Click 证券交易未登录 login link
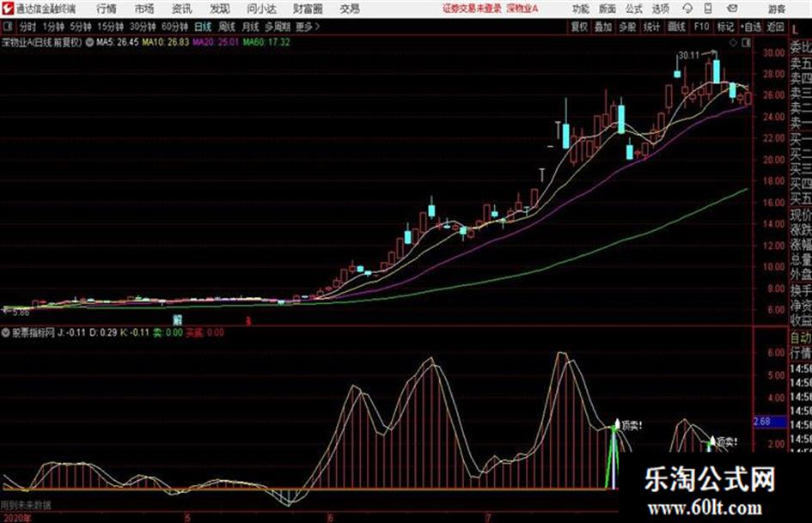Screen dimensions: 812x523 [472, 9]
